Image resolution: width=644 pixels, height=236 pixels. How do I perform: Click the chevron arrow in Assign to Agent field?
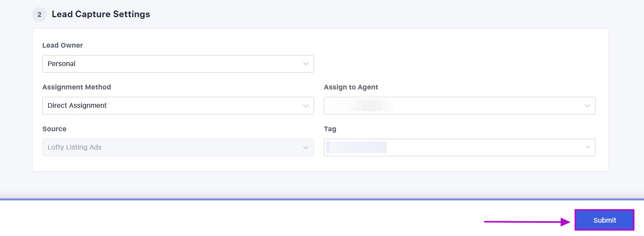pyautogui.click(x=587, y=106)
